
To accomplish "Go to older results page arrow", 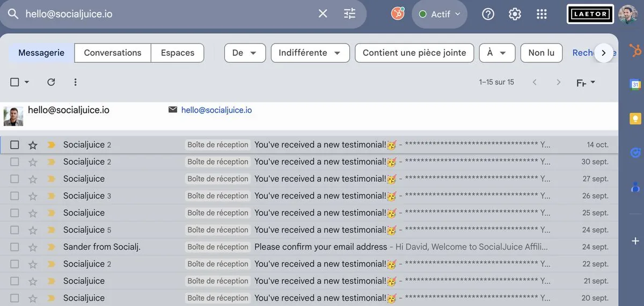I will (558, 82).
